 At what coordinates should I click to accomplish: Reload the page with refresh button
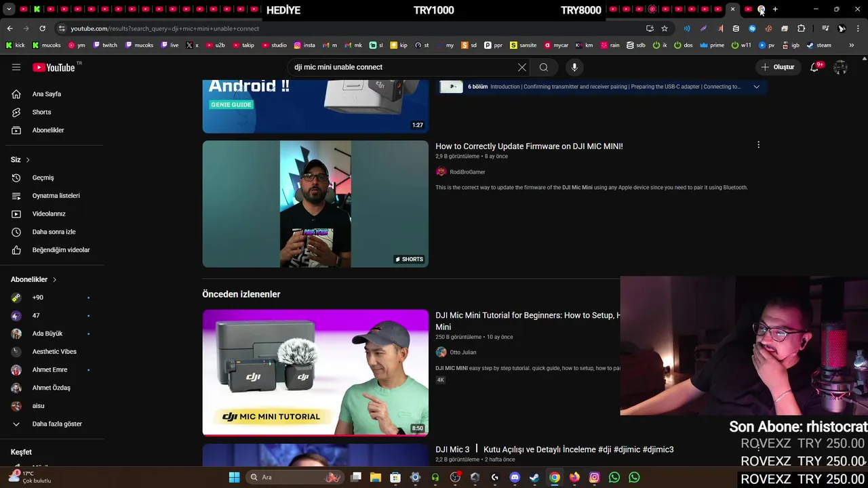(42, 28)
